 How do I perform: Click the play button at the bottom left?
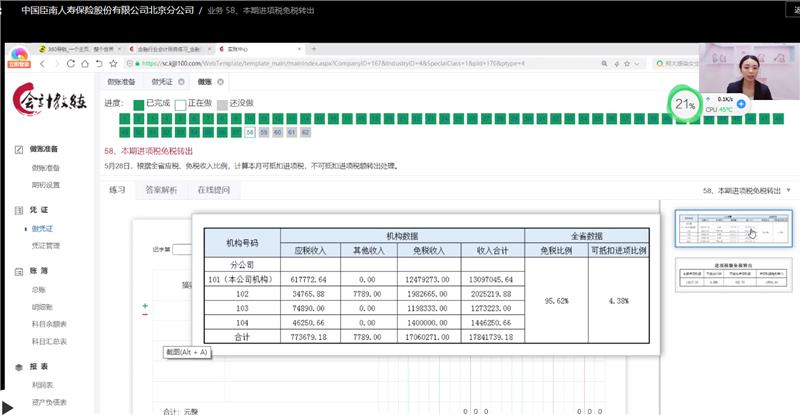8,407
